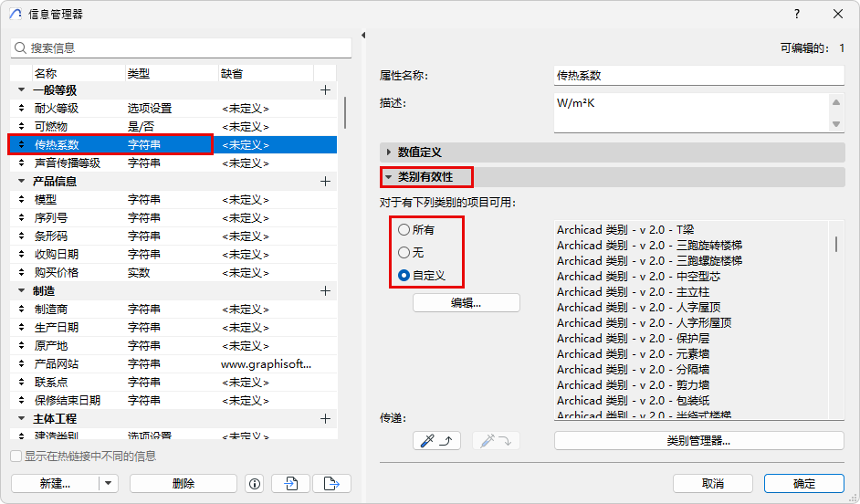Screen dimensions: 860x504
Task: Add property to 主体工程 group with plus
Action: (x=325, y=418)
